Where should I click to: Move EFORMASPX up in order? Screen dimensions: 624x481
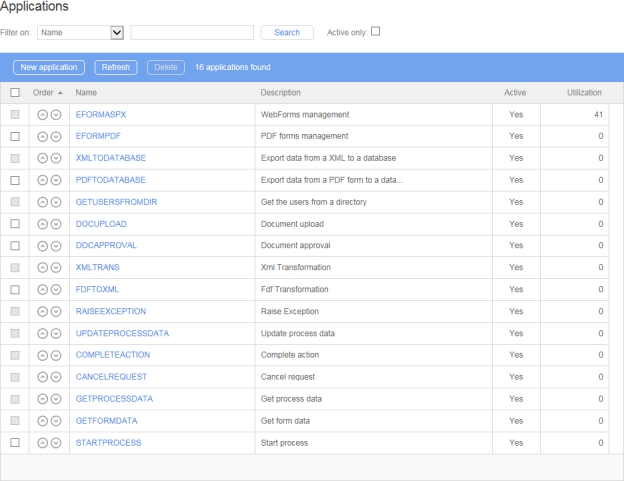[42, 115]
